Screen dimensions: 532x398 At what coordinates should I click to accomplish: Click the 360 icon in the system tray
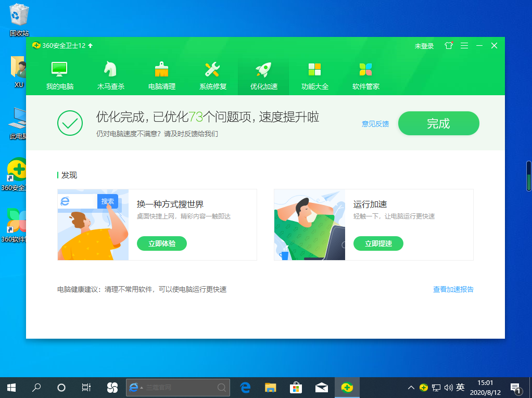click(x=424, y=387)
